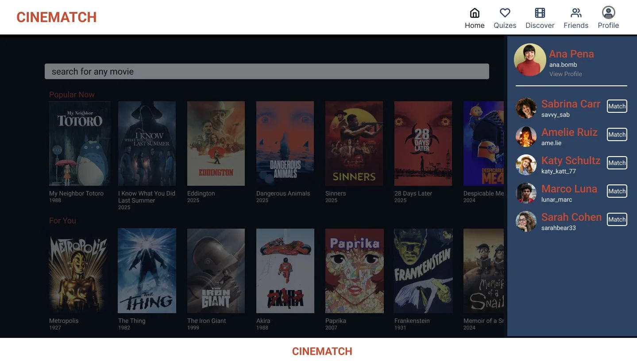Match with Marco Luna
Screen dimensions: 637x364
coord(617,191)
